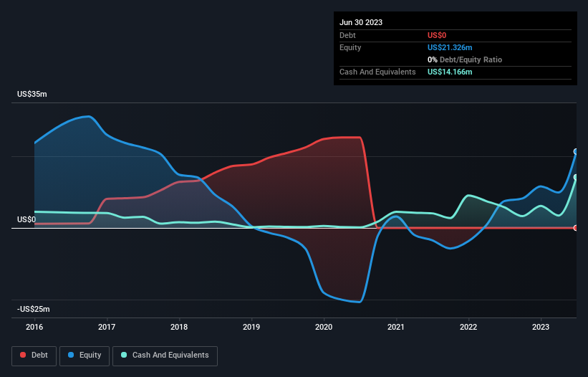This screenshot has height=377, width=588.
Task: Click the red Debt legend dot
Action: click(23, 355)
